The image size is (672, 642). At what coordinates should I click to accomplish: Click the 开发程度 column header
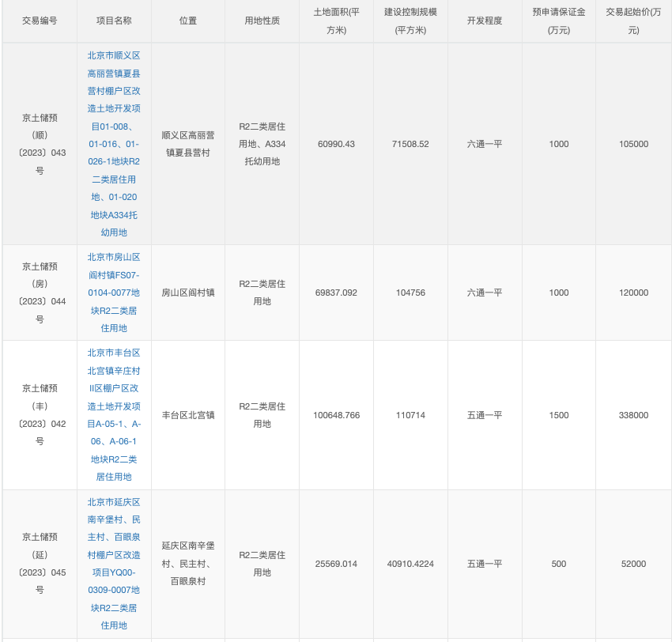click(485, 21)
